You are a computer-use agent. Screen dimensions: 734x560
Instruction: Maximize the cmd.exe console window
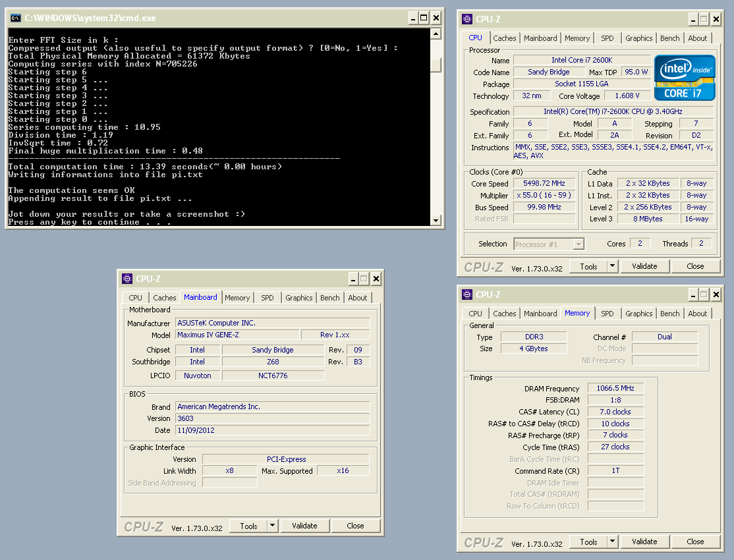[424, 18]
